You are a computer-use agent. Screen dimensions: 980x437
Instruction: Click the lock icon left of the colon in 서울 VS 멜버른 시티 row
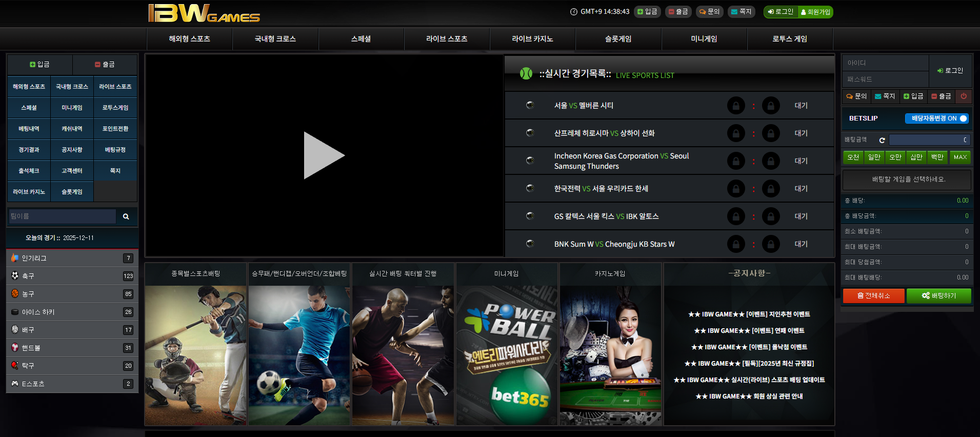(x=736, y=106)
